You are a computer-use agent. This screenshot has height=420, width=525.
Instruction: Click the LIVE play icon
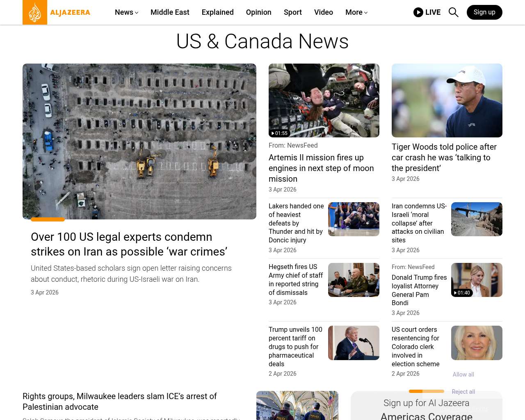[x=418, y=12]
